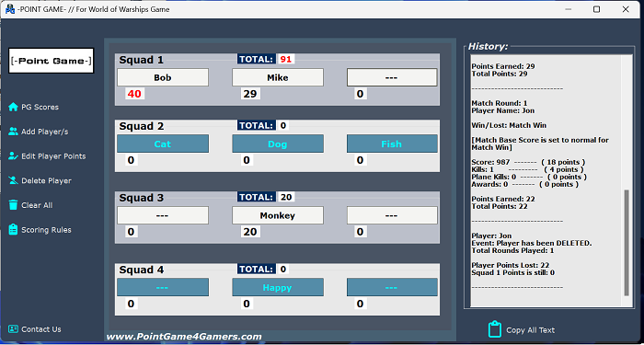Click the people icon for Add Player/s
Viewport: 644px width, 345px height.
[x=13, y=132]
